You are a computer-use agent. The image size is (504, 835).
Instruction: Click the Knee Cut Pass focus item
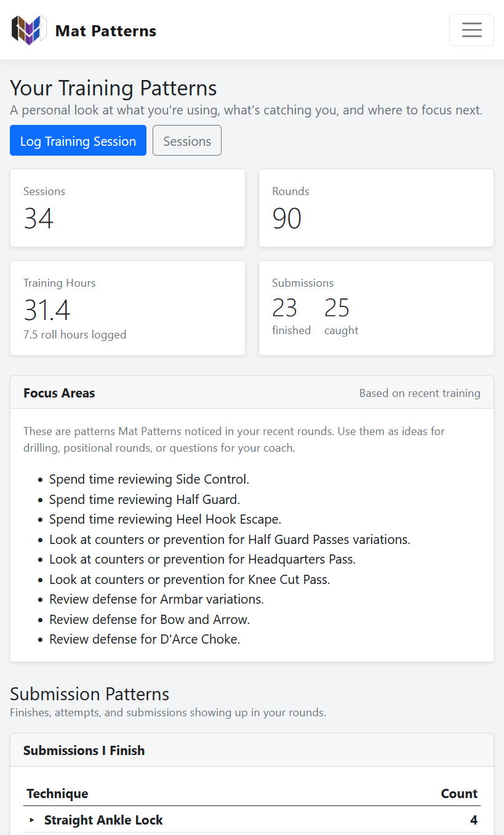click(x=190, y=579)
